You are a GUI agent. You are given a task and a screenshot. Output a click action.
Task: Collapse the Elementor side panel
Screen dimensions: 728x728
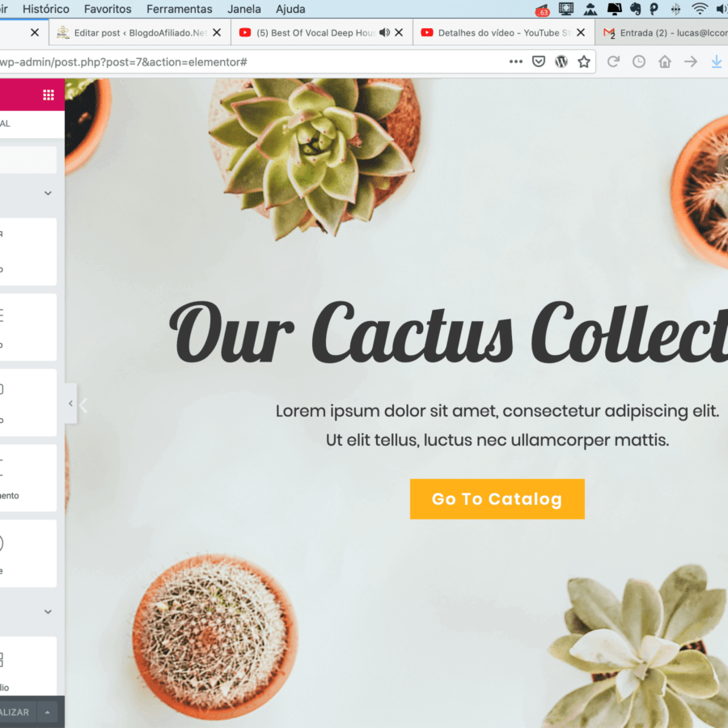(x=70, y=403)
